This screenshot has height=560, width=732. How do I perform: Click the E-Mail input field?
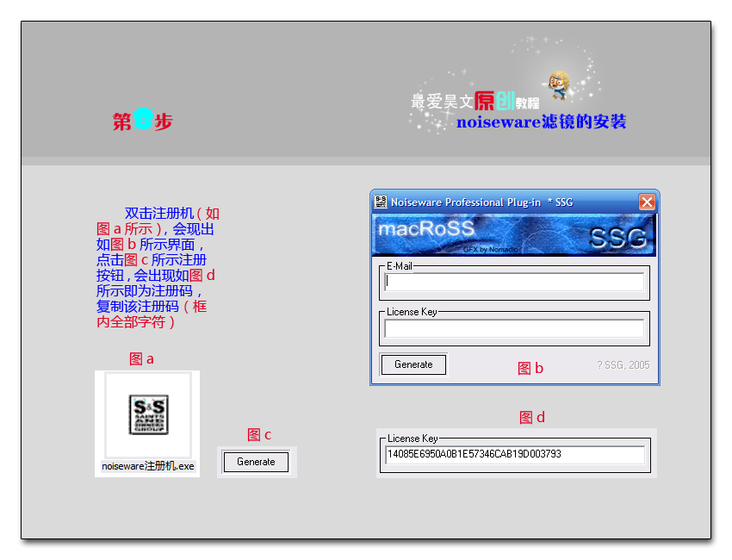click(514, 282)
